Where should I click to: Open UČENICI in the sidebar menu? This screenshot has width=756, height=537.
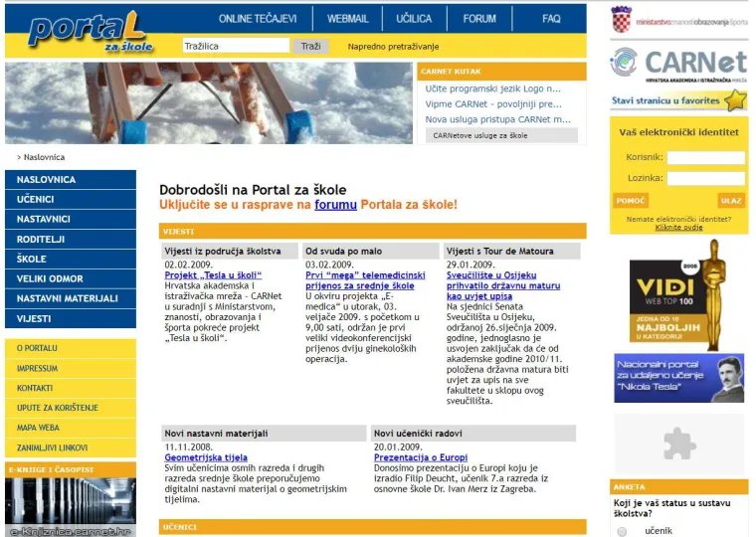(71, 199)
